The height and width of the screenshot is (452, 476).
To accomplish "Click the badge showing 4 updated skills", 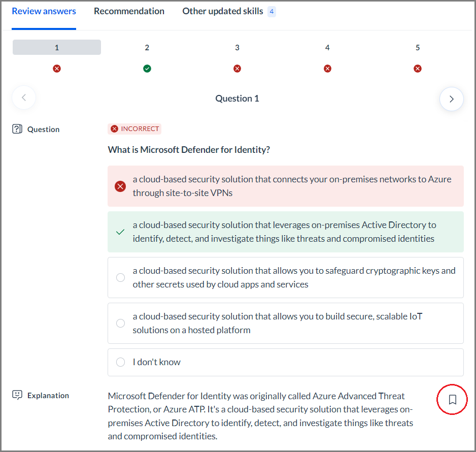I will (x=271, y=12).
